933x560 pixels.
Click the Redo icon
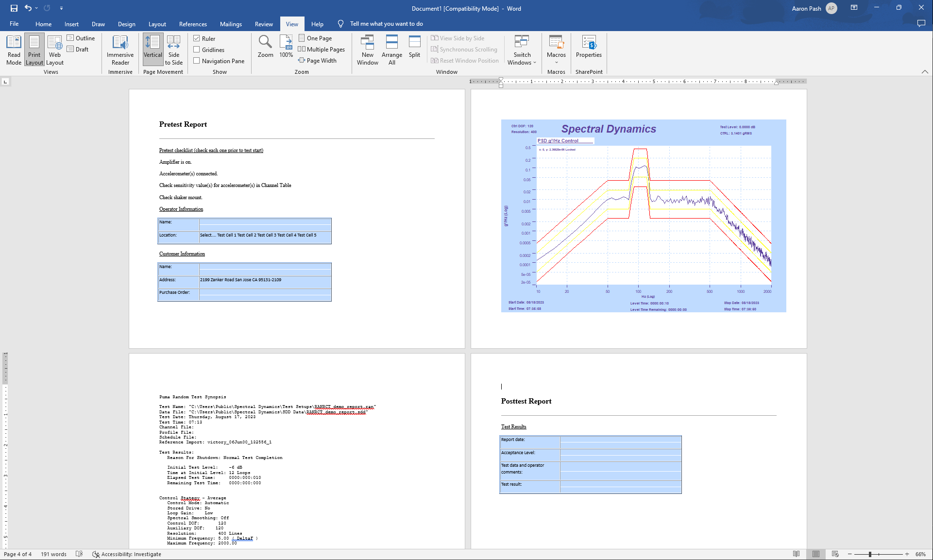click(x=47, y=8)
